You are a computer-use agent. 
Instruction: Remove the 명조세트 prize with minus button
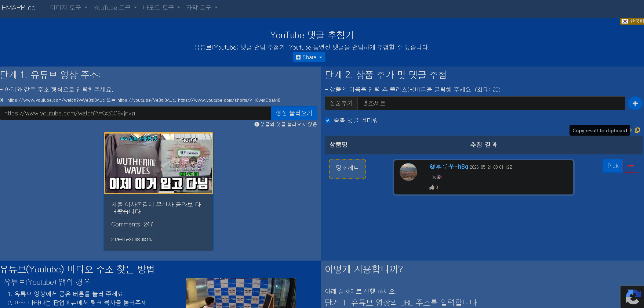[631, 166]
